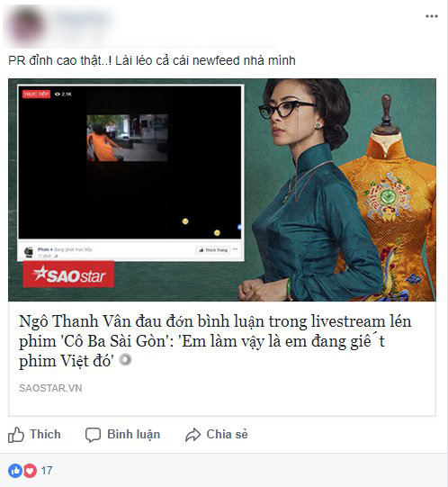Screen dimensions: 448x487
Task: Click the blurred profile avatar
Action: click(27, 25)
